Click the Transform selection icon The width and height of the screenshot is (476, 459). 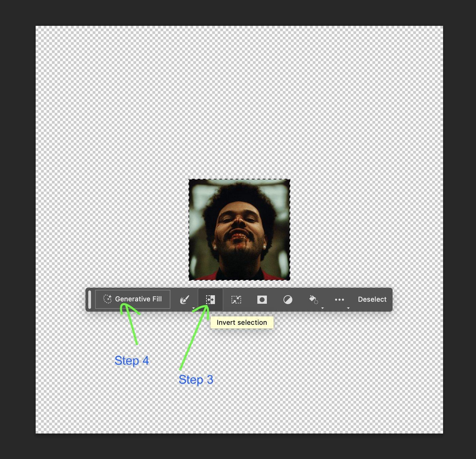tap(236, 300)
